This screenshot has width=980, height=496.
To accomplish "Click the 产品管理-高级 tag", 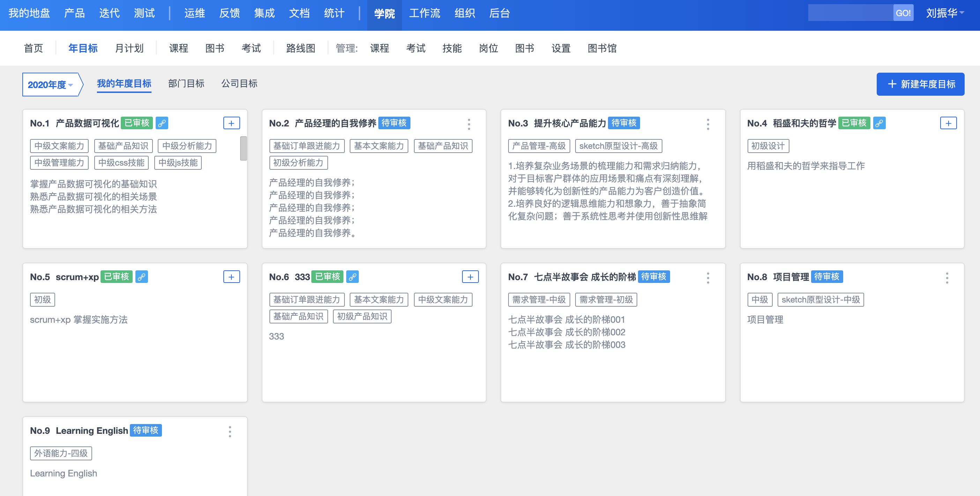I will (x=539, y=146).
